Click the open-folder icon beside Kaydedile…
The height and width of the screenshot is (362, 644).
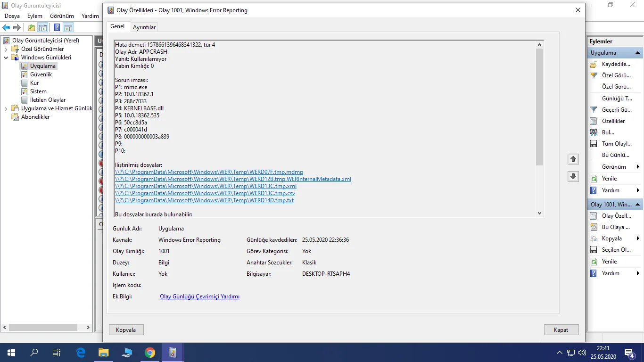pyautogui.click(x=594, y=64)
